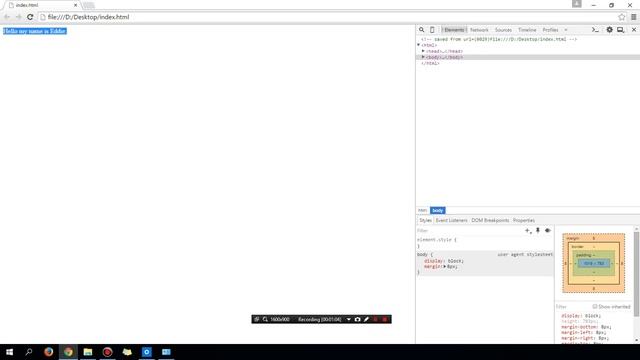Switch to the Sources tab

point(503,30)
